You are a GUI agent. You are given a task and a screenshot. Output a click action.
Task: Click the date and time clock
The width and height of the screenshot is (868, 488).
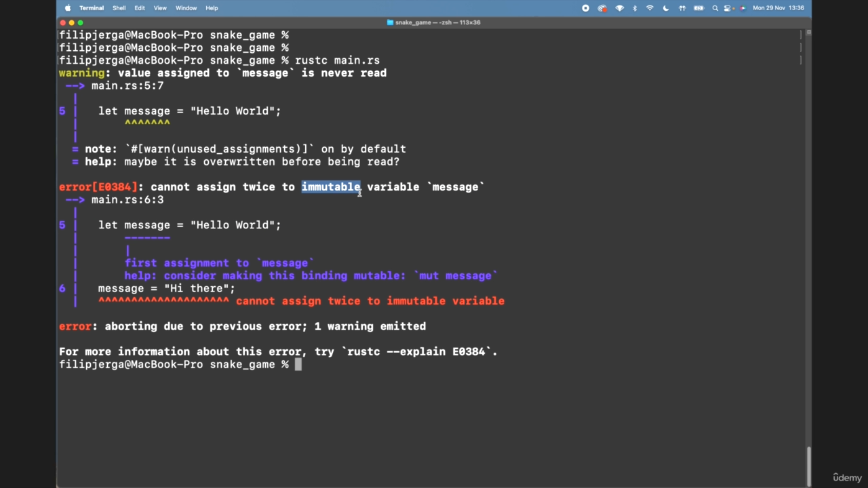[778, 8]
